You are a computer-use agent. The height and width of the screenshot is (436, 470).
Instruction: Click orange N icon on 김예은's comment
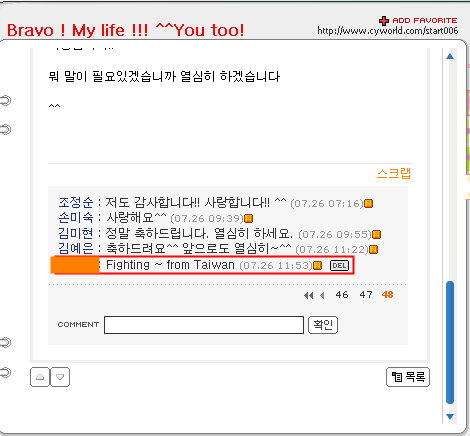click(x=373, y=249)
